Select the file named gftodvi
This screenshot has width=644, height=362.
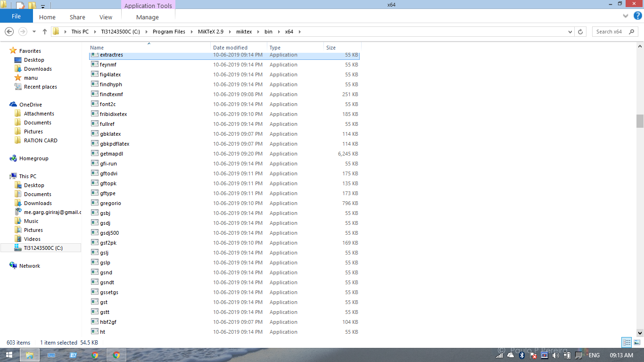(108, 173)
